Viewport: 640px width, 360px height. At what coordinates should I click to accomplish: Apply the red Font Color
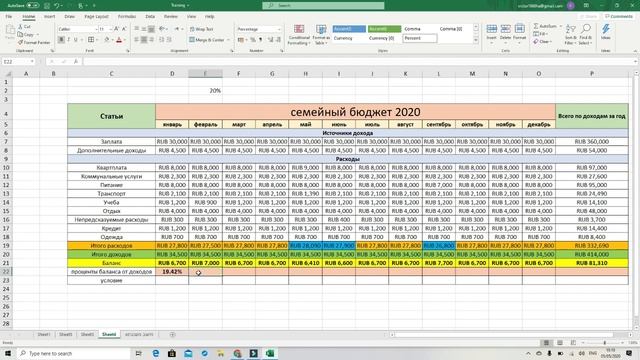[x=119, y=40]
